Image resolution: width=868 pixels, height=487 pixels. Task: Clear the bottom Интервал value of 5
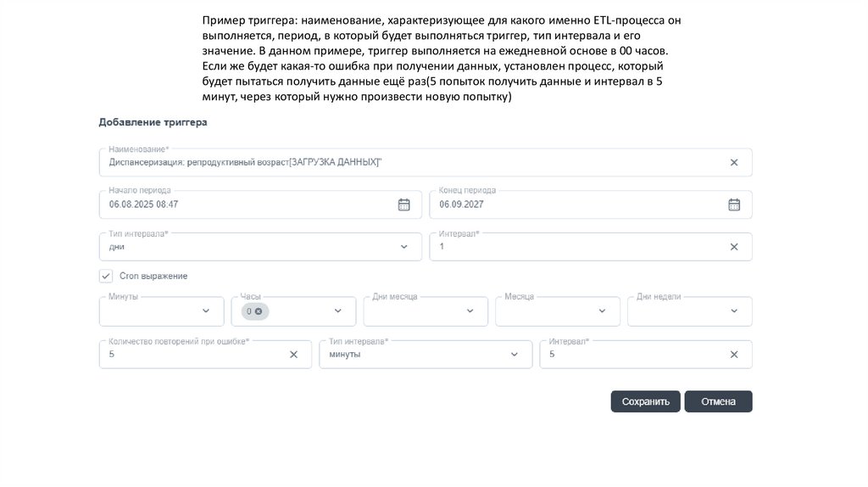[734, 355]
